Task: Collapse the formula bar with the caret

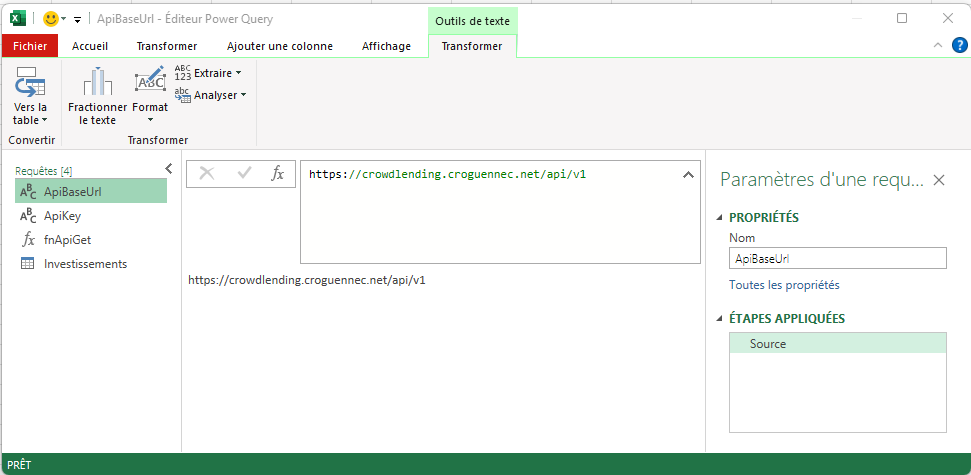Action: click(687, 175)
